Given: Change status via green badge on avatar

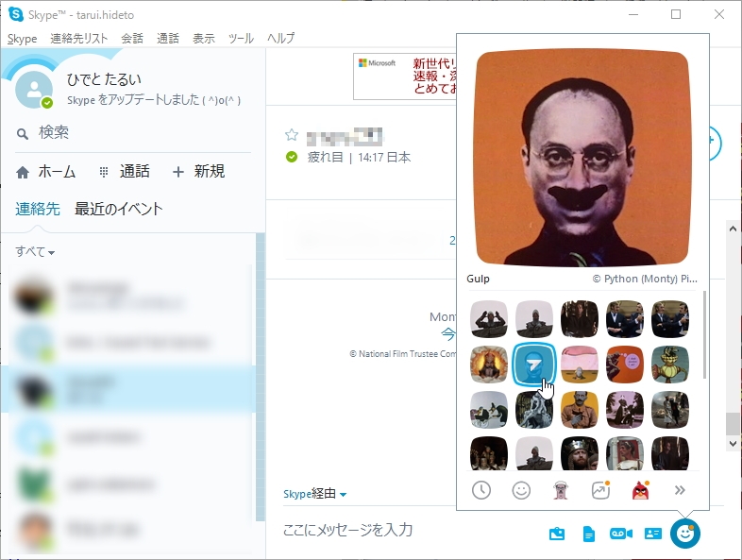Looking at the screenshot, I should click(x=47, y=103).
